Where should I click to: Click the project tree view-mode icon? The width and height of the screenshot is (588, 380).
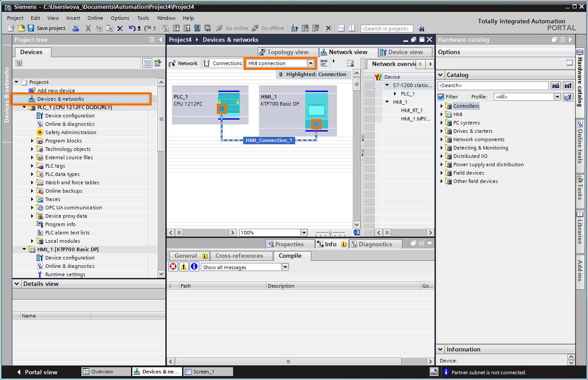(x=148, y=63)
